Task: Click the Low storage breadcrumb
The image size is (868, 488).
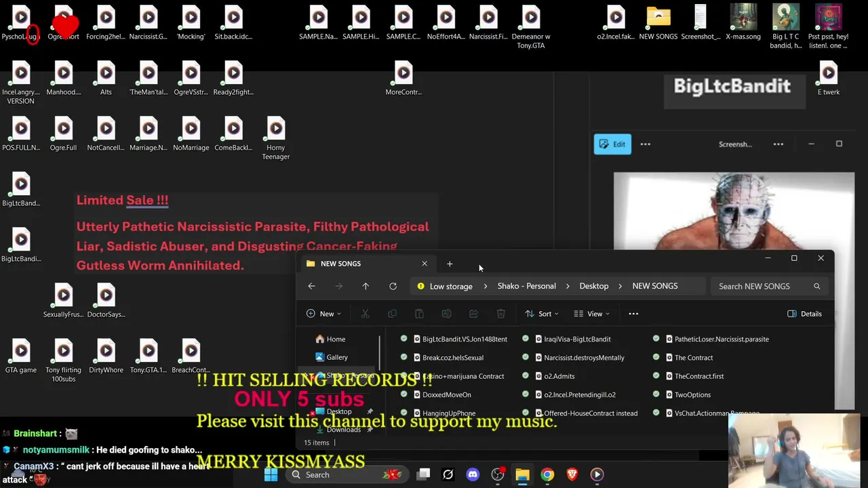Action: [451, 286]
